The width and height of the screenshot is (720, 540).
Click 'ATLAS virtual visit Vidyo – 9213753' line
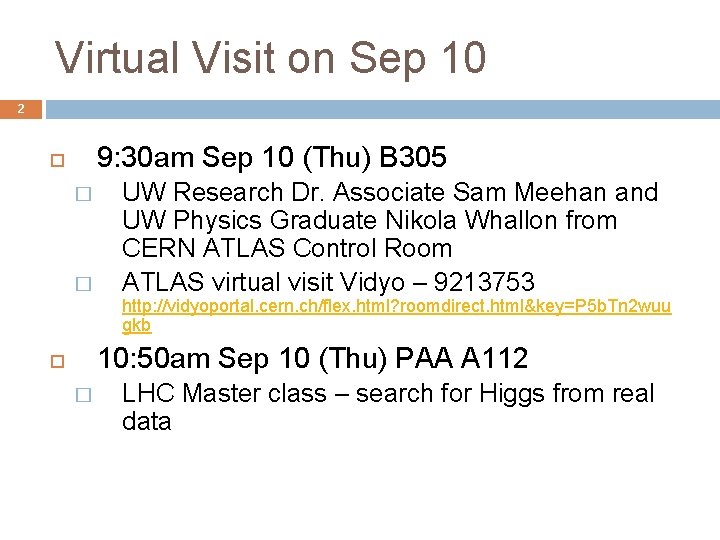[328, 281]
